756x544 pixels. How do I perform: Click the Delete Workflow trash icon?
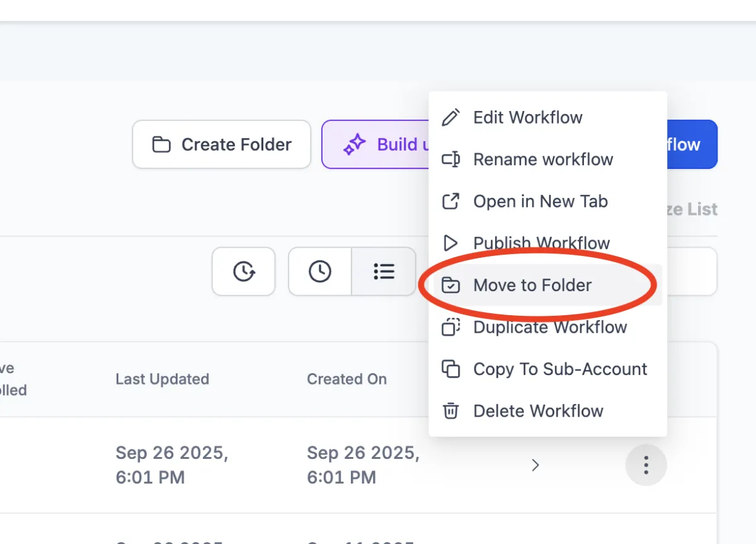(451, 411)
